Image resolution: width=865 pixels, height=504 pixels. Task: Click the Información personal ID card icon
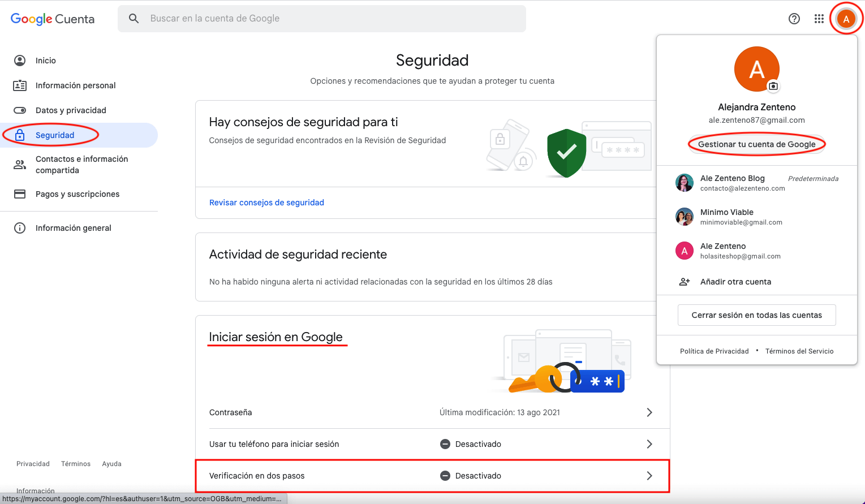(20, 85)
